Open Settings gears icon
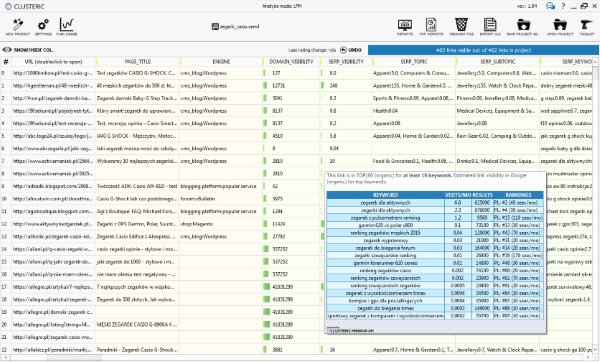Viewport: 600px width, 362px height. pos(43,27)
